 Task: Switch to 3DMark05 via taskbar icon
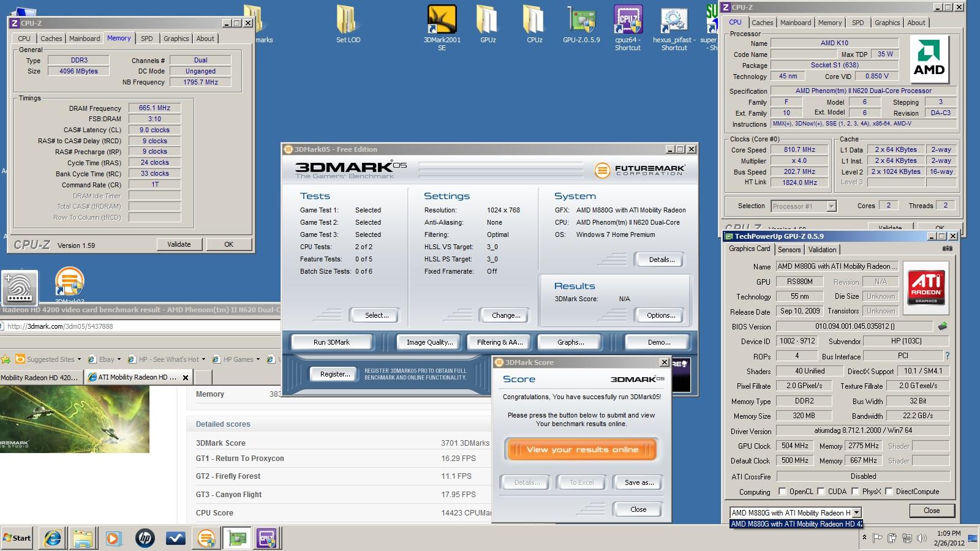206,538
